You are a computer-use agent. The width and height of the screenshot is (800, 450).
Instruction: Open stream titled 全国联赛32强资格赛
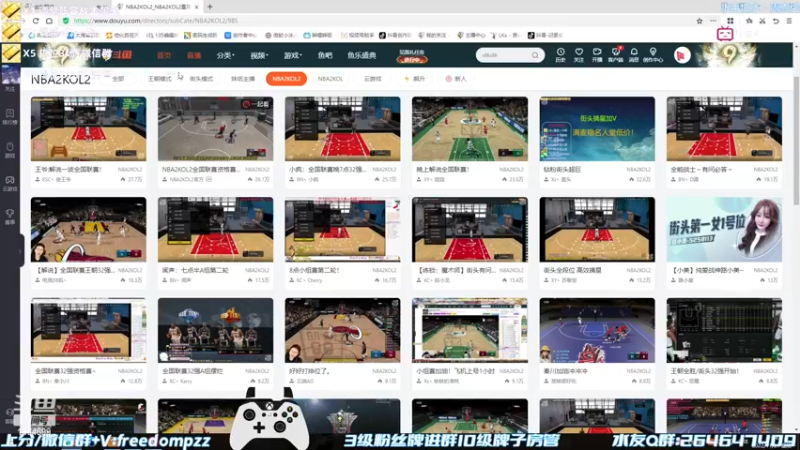(65, 371)
